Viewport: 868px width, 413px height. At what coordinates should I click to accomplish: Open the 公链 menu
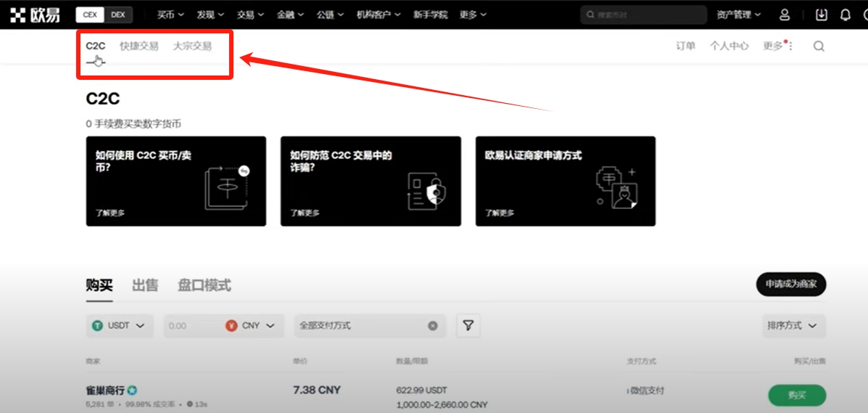click(330, 15)
